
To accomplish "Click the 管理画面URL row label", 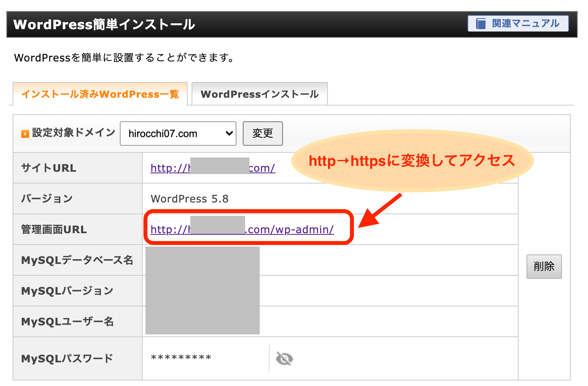I will pyautogui.click(x=54, y=230).
